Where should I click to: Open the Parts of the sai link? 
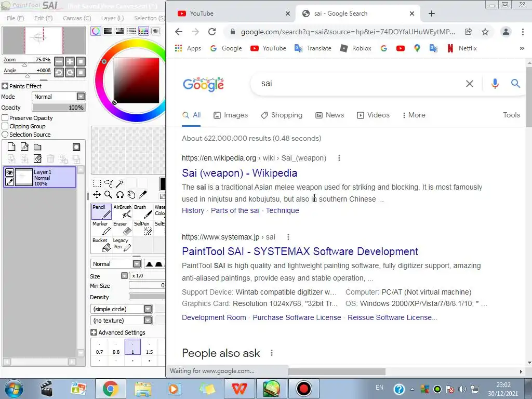(235, 210)
